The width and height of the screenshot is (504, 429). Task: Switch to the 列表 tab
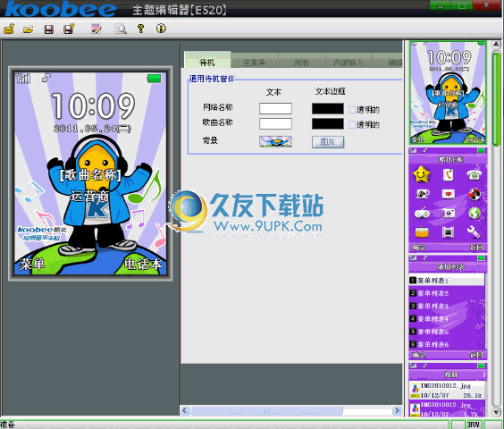click(x=301, y=62)
